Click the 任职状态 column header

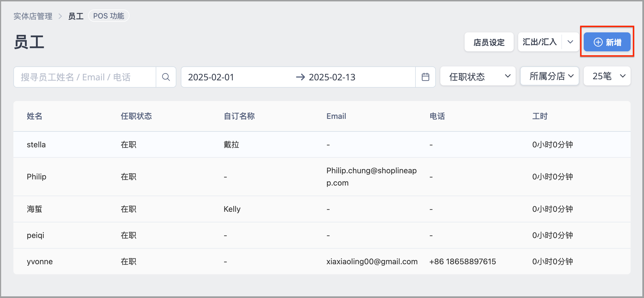click(x=136, y=116)
